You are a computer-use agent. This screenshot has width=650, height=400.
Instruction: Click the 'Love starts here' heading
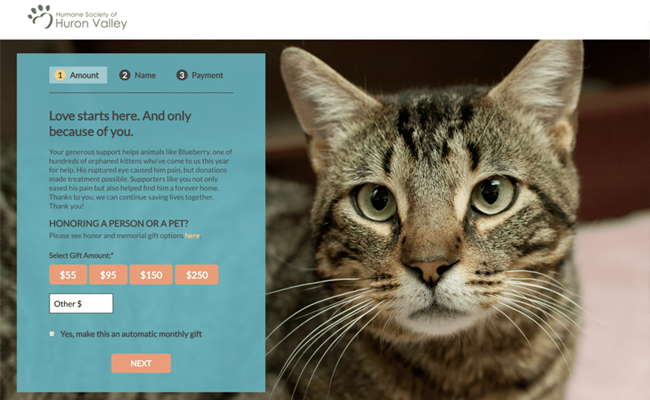click(x=120, y=124)
